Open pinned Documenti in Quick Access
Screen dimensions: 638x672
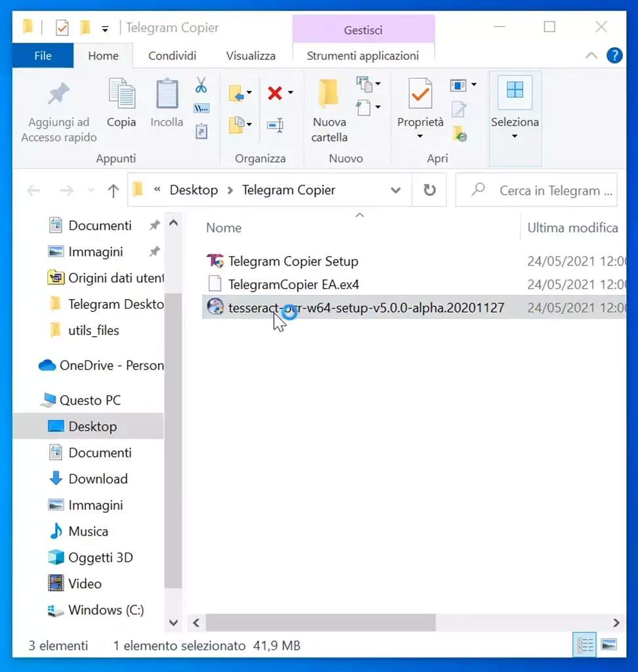pyautogui.click(x=100, y=226)
